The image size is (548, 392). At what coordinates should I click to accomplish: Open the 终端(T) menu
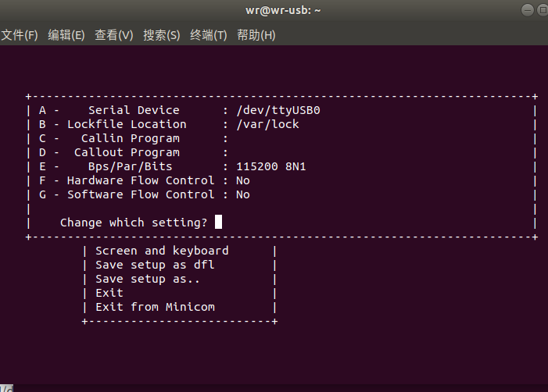click(x=208, y=35)
